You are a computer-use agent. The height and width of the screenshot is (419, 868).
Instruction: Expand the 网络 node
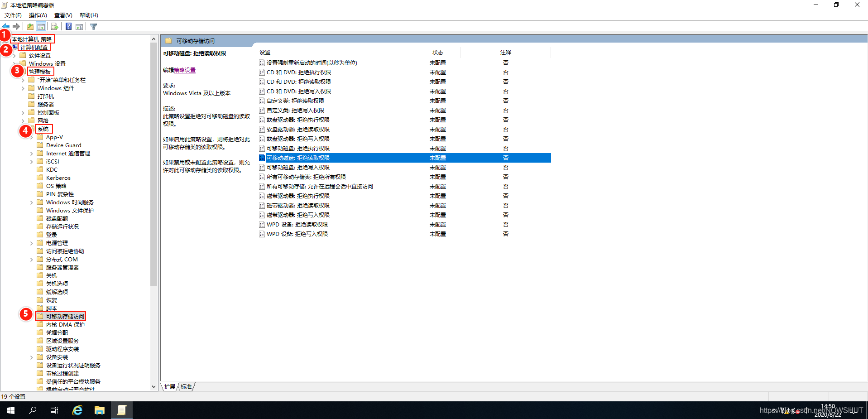(x=23, y=121)
